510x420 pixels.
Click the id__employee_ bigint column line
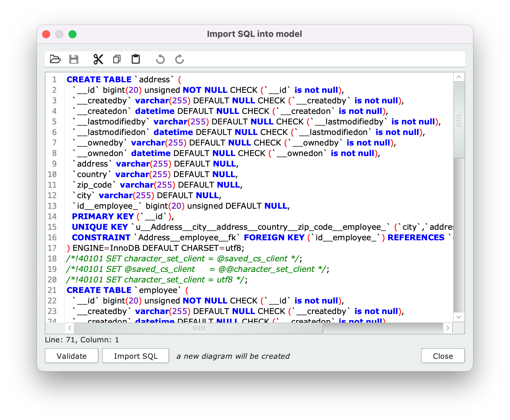click(181, 206)
